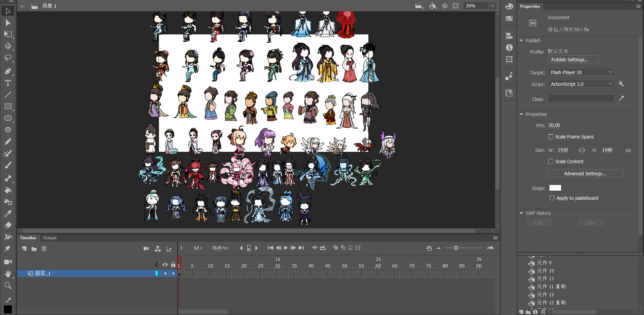Choose the Zoom magnifier tool
The width and height of the screenshot is (644, 315).
(8, 286)
